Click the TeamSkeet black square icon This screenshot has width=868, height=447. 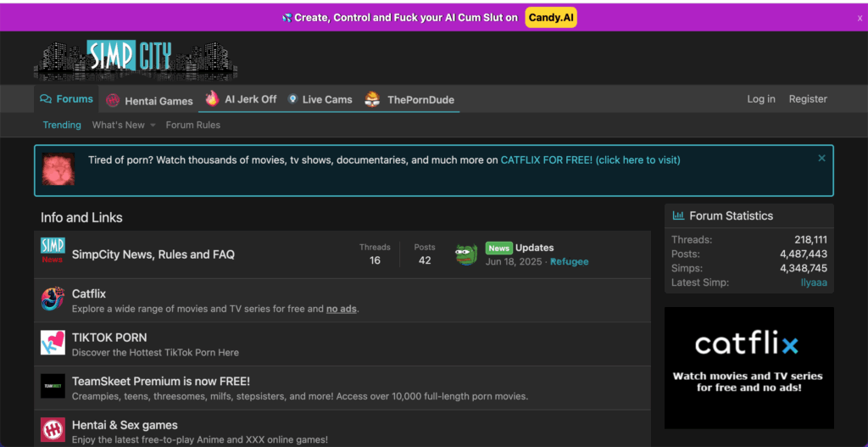click(53, 386)
